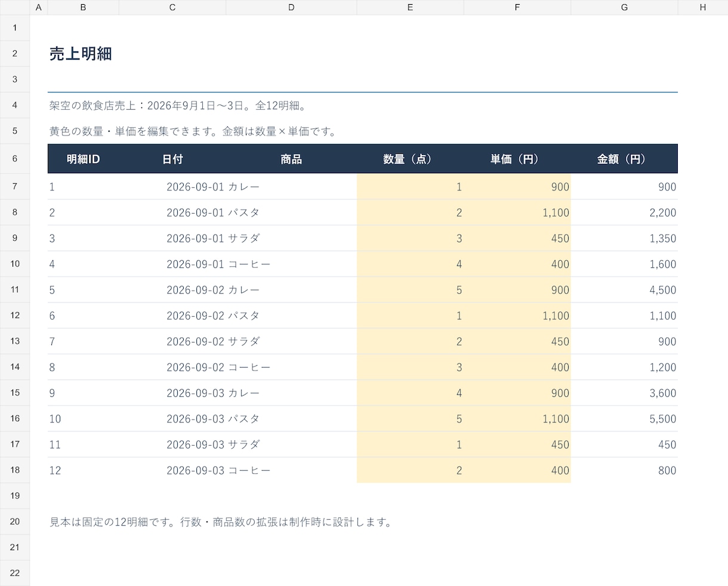Select unit price cell for 明細ID 12
The image size is (728, 586).
point(517,470)
